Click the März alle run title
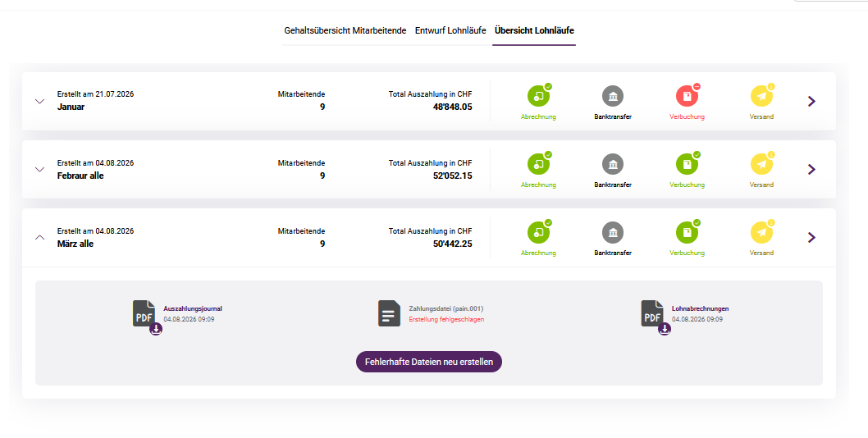Screen dimensions: 868x438 [75, 244]
